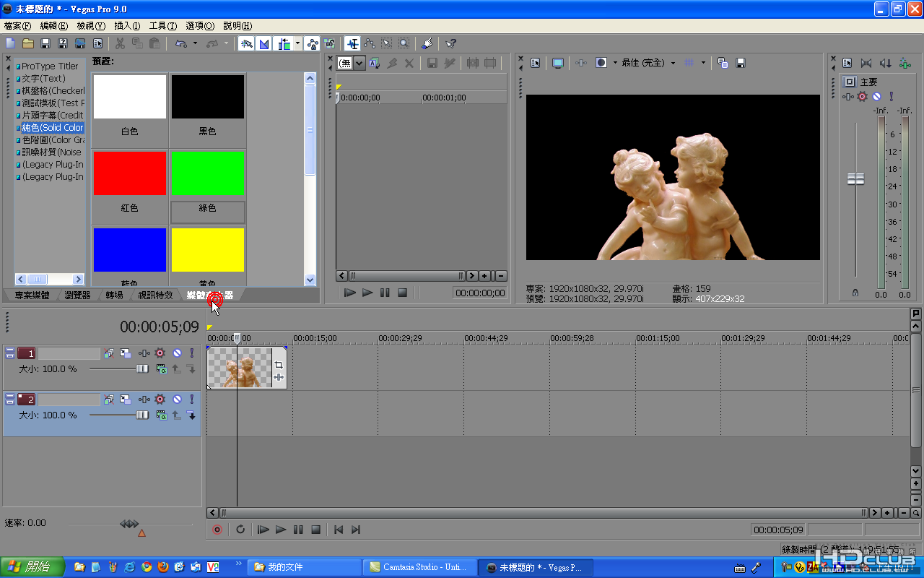Image resolution: width=924 pixels, height=578 pixels.
Task: Open event pan/crop on track 1 clip
Action: pyautogui.click(x=279, y=365)
